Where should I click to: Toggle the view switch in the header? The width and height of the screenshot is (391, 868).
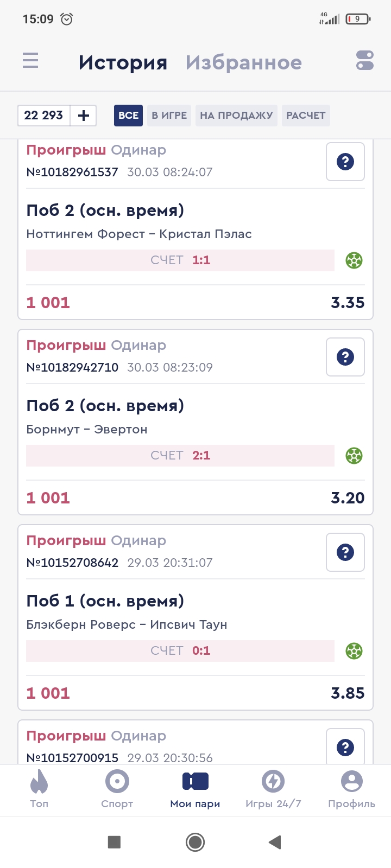coord(365,60)
